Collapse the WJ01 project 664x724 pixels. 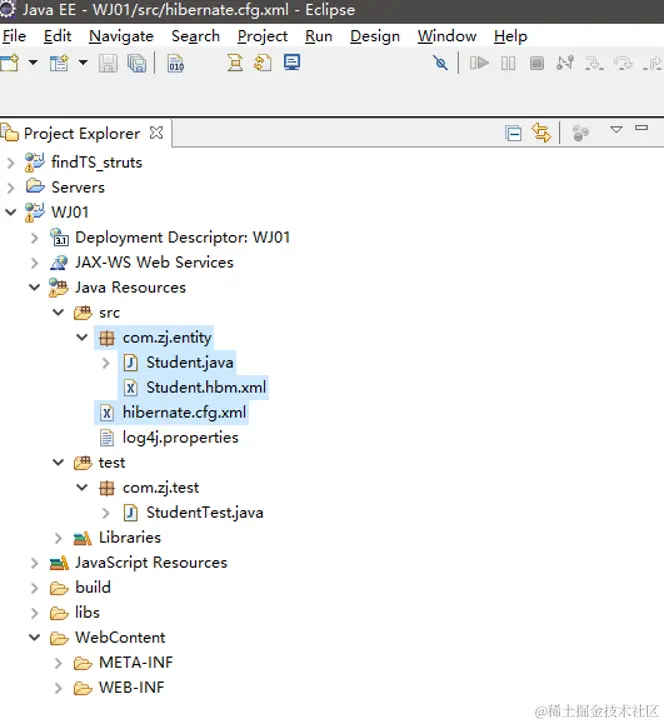11,212
